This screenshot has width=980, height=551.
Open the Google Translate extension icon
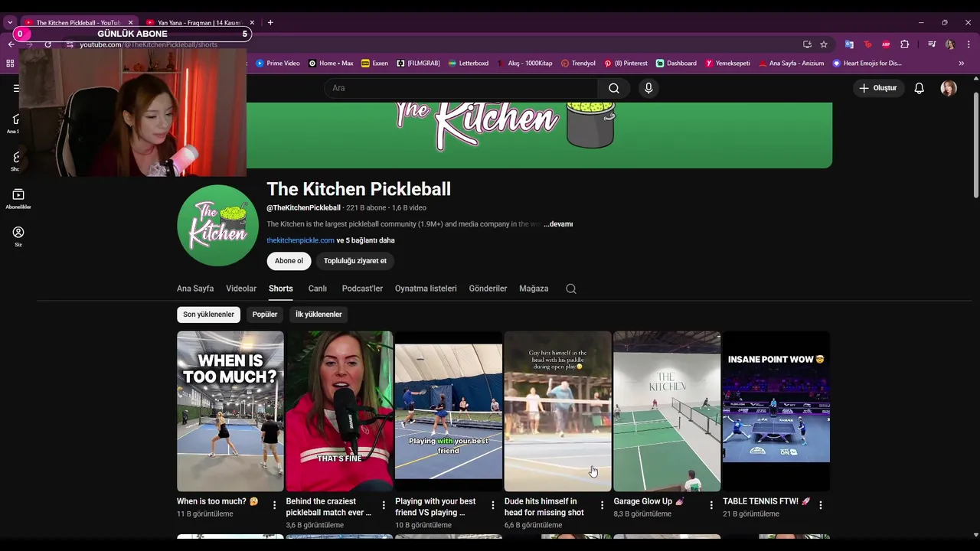click(x=849, y=44)
